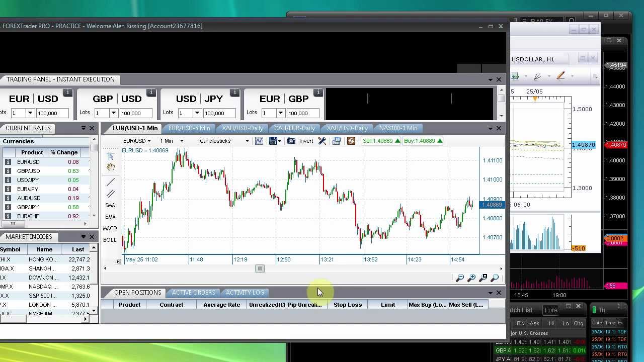
Task: Click the detach chart window icon
Action: pyautogui.click(x=337, y=141)
